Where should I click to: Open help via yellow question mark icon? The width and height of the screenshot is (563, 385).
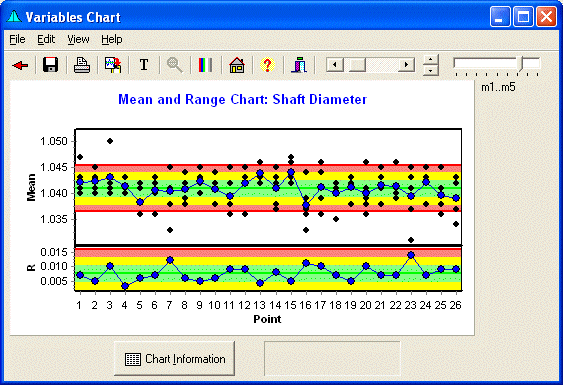click(x=267, y=65)
